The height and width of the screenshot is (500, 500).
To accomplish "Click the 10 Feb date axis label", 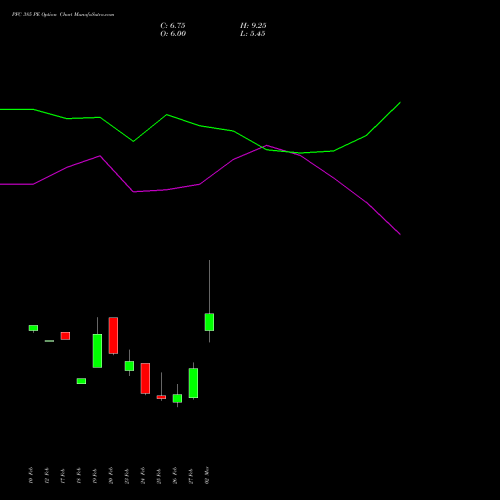I will (x=31, y=476).
